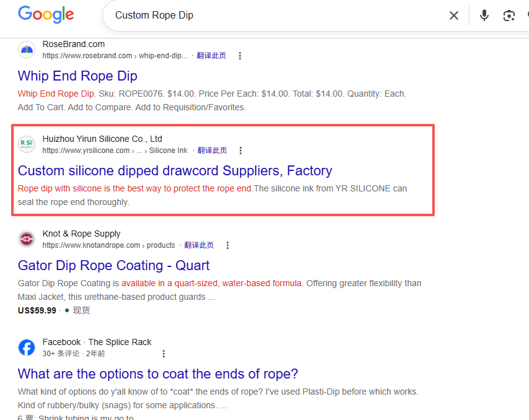Open Google Lens image search icon
The image size is (529, 420).
[509, 15]
